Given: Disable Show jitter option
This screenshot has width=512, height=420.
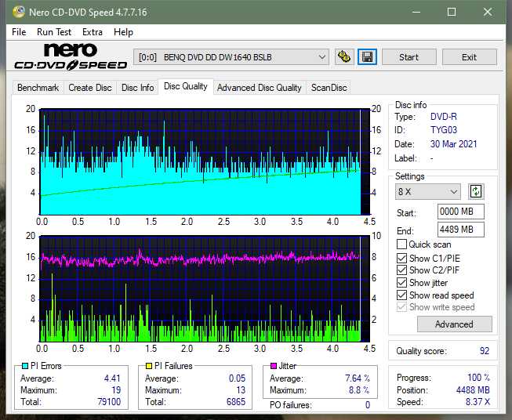Looking at the screenshot, I should [401, 283].
